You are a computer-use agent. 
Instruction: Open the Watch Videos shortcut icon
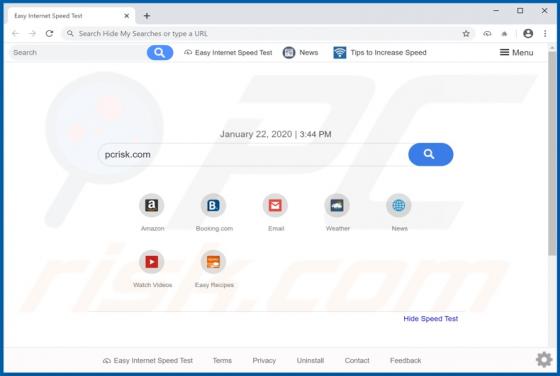[151, 262]
